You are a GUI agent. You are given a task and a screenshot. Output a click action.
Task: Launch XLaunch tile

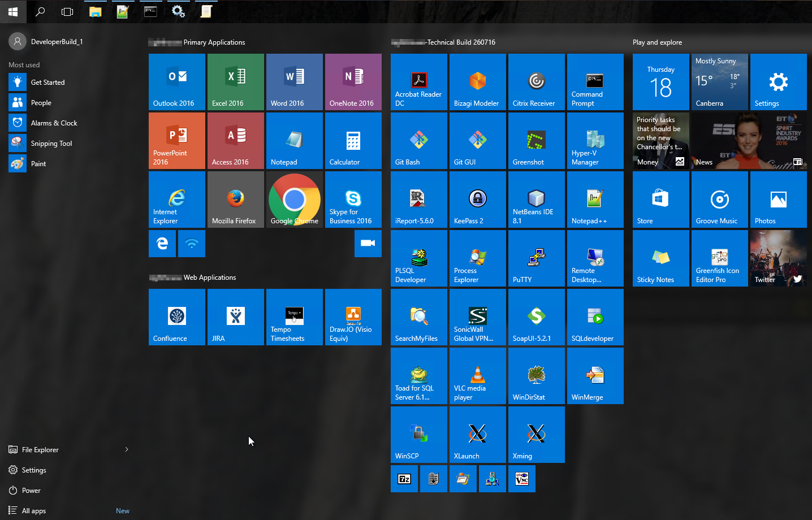pos(478,435)
